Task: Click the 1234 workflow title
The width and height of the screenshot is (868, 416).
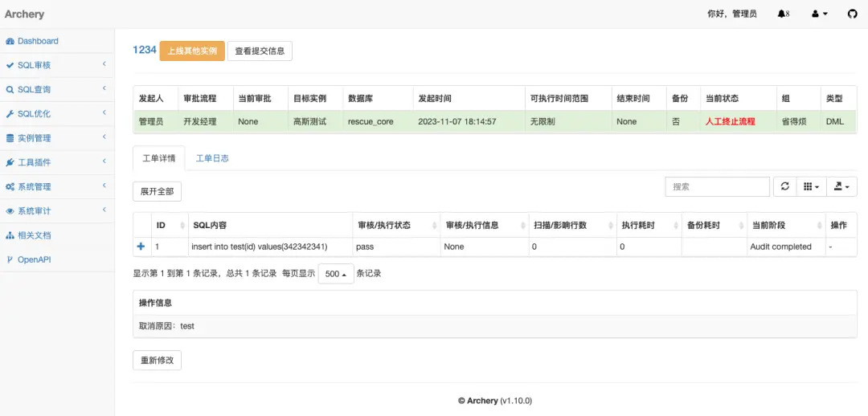Action: coord(145,50)
